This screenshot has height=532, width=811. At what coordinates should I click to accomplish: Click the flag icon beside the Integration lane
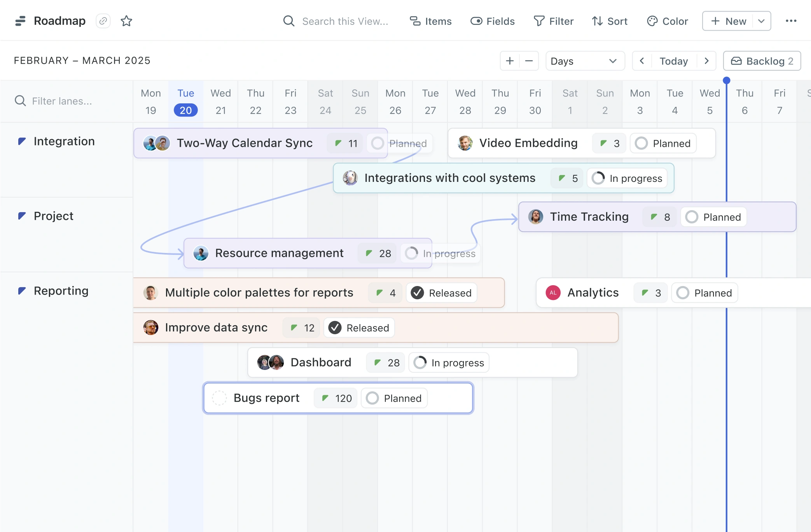point(22,141)
